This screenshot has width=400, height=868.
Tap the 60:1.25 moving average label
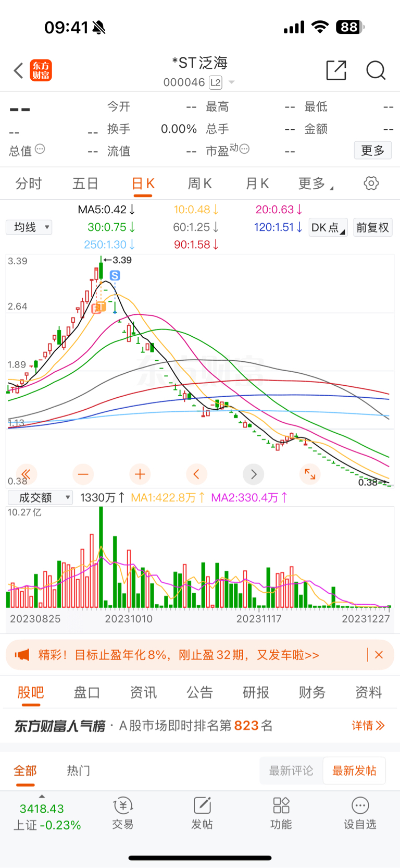(196, 227)
